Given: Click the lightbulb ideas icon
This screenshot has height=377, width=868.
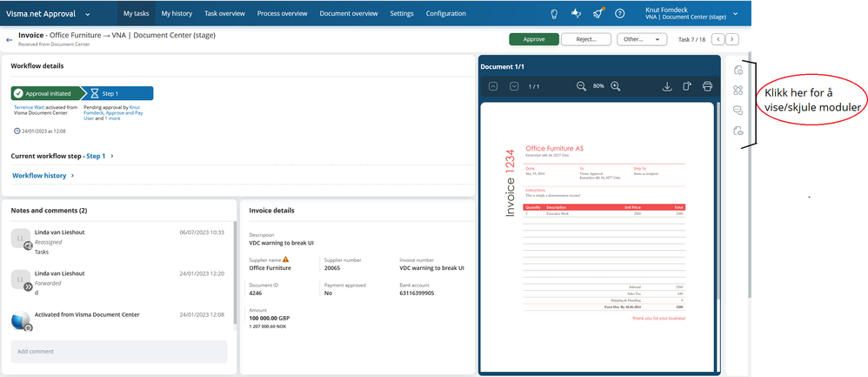Looking at the screenshot, I should click(553, 14).
